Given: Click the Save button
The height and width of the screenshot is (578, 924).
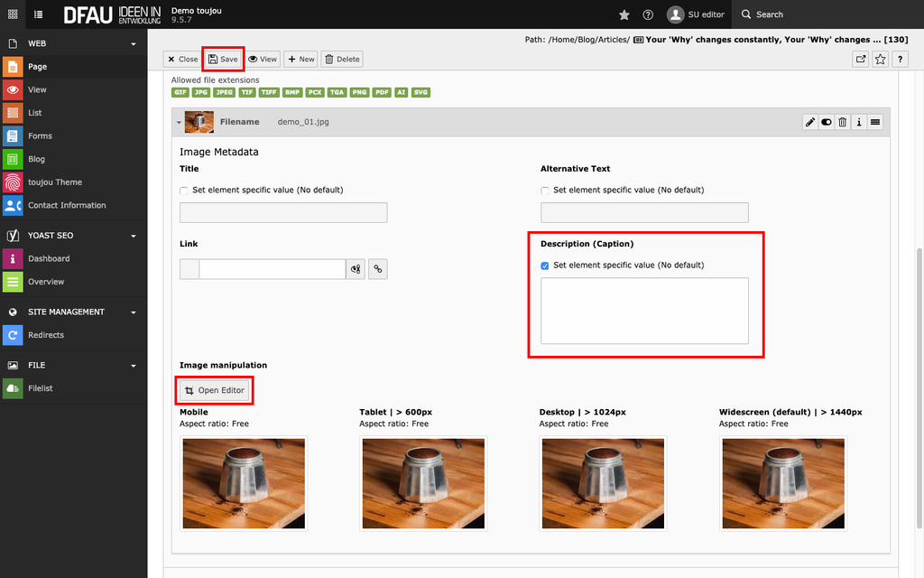Looking at the screenshot, I should click(x=223, y=59).
